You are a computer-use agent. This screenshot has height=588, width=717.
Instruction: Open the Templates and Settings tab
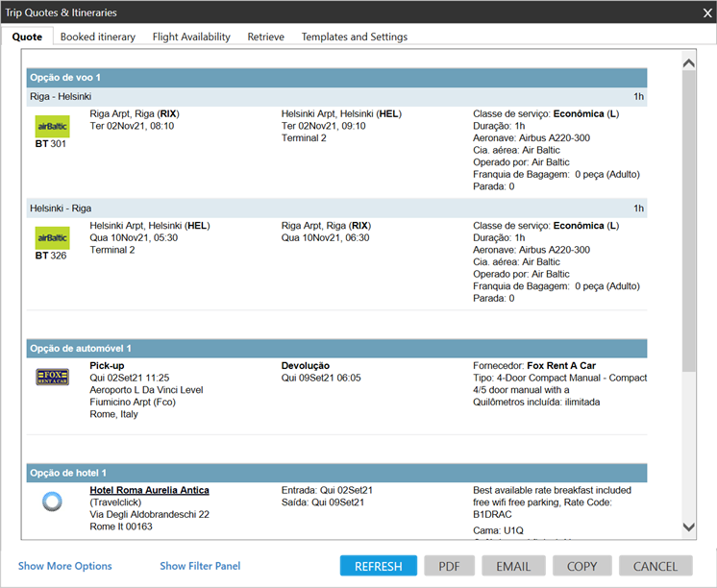tap(354, 37)
